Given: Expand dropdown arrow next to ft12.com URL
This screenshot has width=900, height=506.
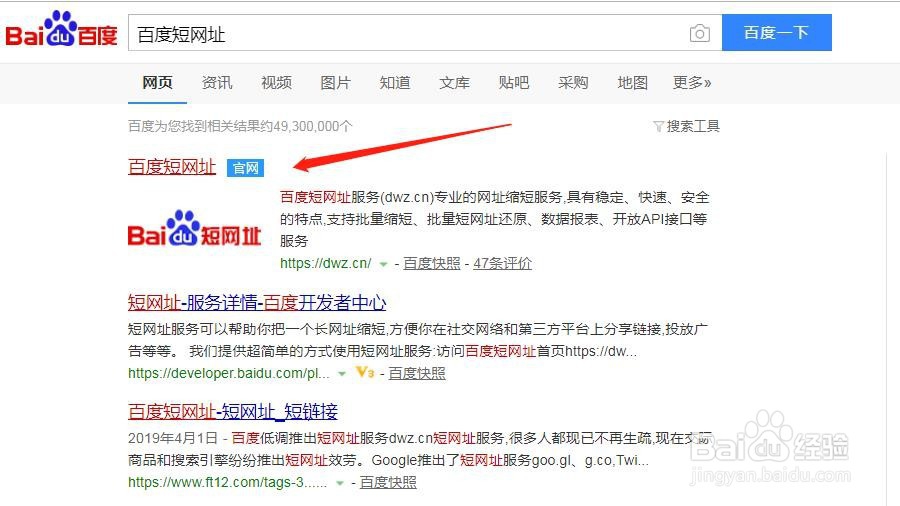Looking at the screenshot, I should point(340,483).
